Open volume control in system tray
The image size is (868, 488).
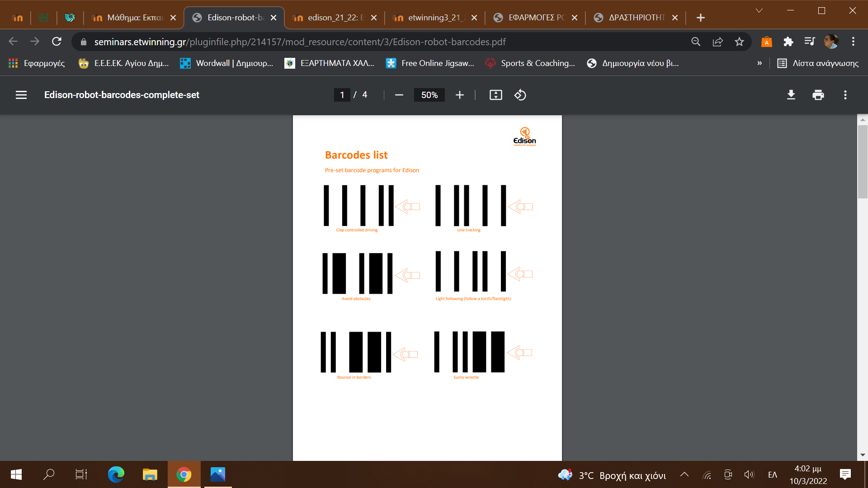(749, 474)
